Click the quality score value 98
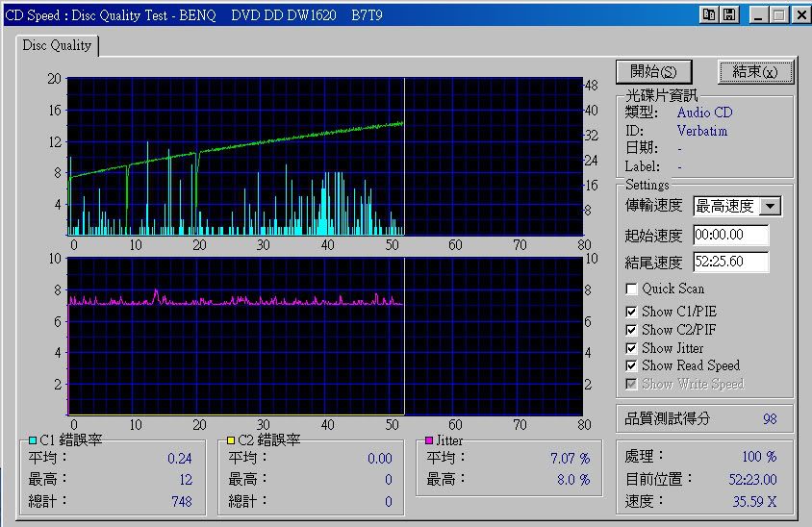This screenshot has width=812, height=527. click(x=770, y=418)
